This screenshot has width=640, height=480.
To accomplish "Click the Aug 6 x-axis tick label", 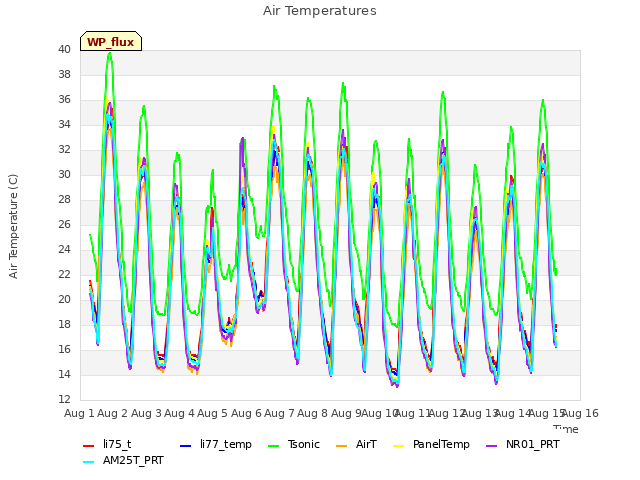I will click(x=246, y=413).
